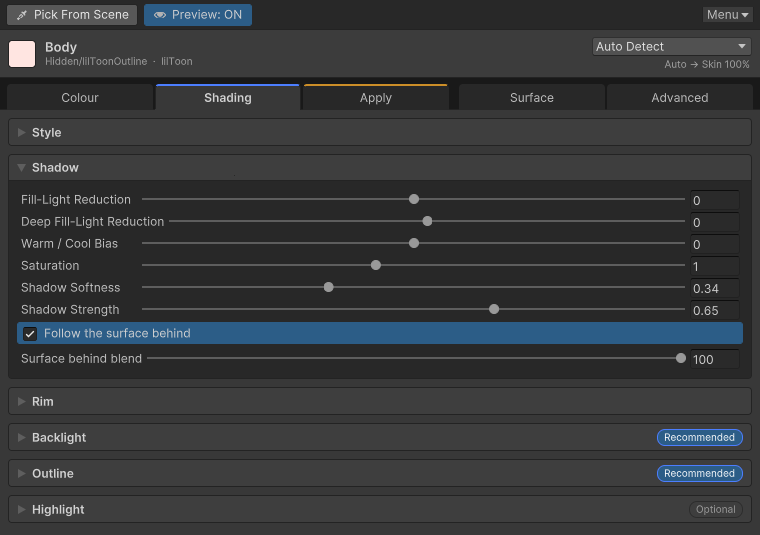Screen dimensions: 760x535
Task: Click the Shadow Strength slider handle
Action: [x=494, y=309]
